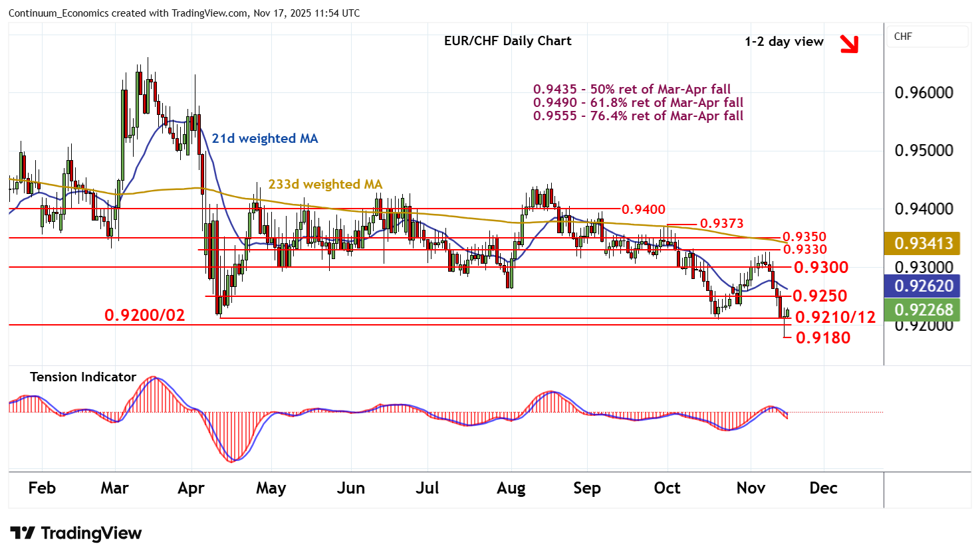Screen dimensions: 980x558
Task: Select the 21d weighted MA label
Action: click(265, 139)
